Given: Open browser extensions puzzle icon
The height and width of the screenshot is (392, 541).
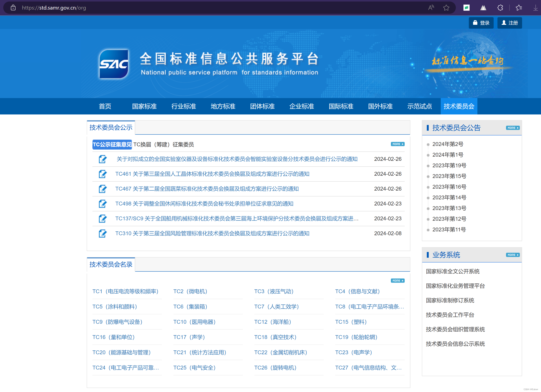Looking at the screenshot, I should click(500, 8).
